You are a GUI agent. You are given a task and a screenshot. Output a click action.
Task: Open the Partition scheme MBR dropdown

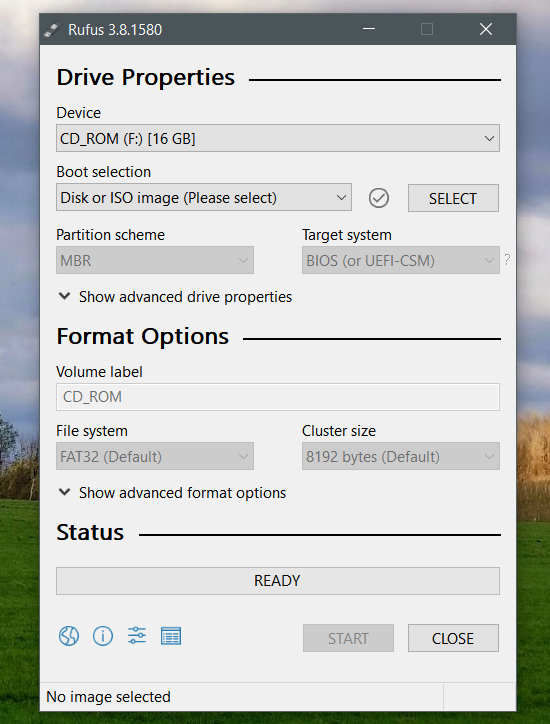(155, 260)
